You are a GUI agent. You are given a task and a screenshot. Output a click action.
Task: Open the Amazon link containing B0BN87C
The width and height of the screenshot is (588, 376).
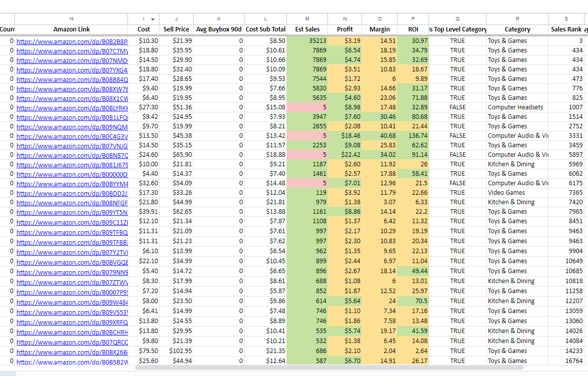tap(72, 155)
